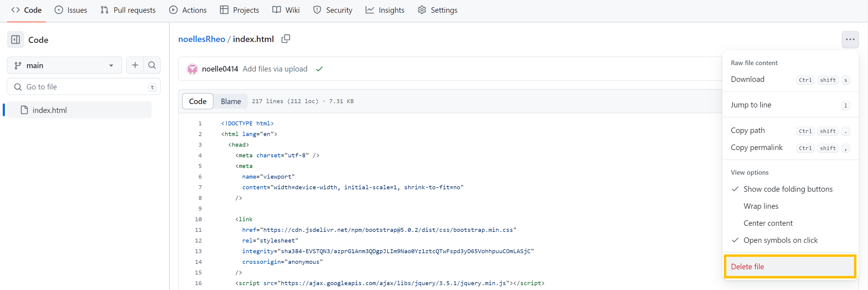This screenshot has width=868, height=290.
Task: Toggle Show code folding buttons option
Action: [790, 189]
